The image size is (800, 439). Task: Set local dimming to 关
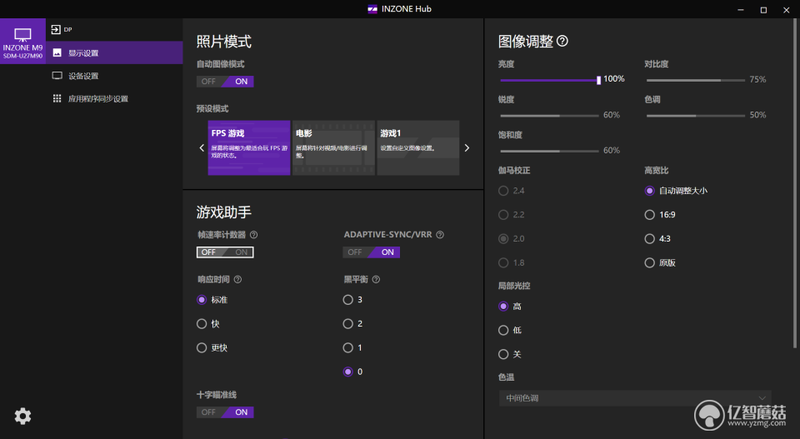[503, 354]
